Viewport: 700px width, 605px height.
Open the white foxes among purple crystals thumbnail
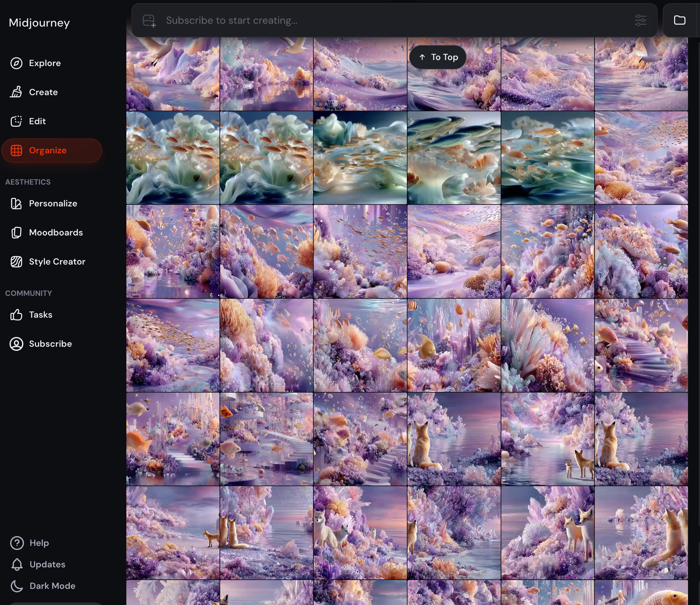coord(360,533)
